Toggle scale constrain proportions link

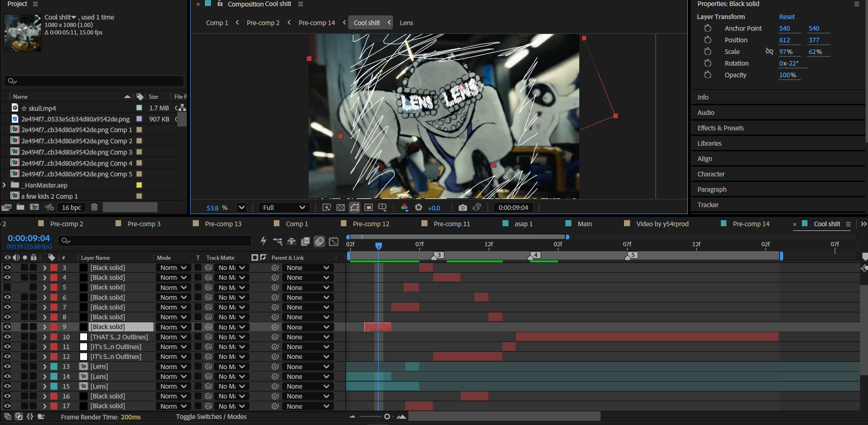pyautogui.click(x=769, y=52)
